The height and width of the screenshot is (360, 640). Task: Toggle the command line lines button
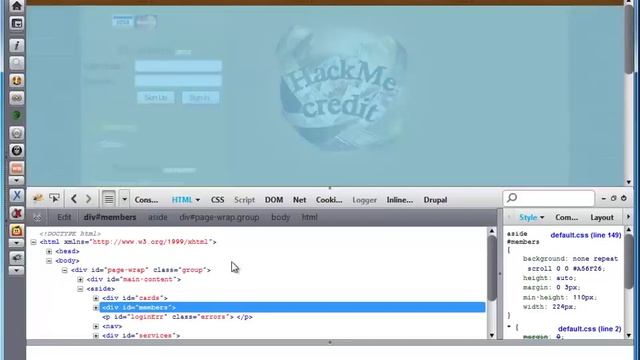109,199
